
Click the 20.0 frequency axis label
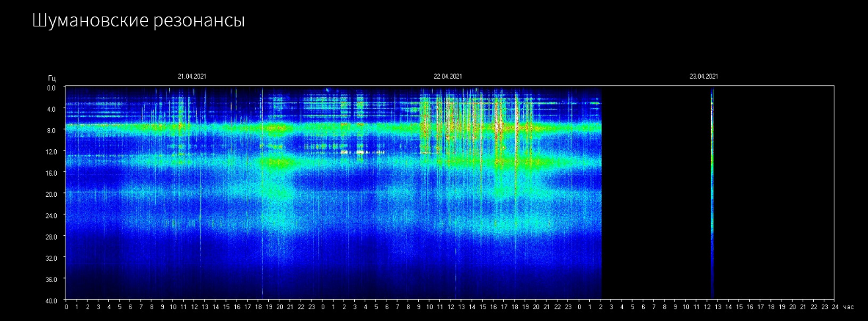coord(51,194)
